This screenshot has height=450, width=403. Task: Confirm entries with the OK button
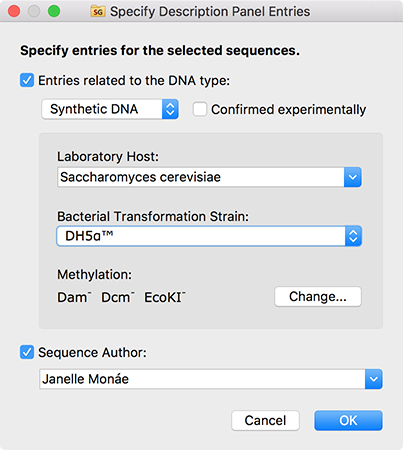[348, 420]
